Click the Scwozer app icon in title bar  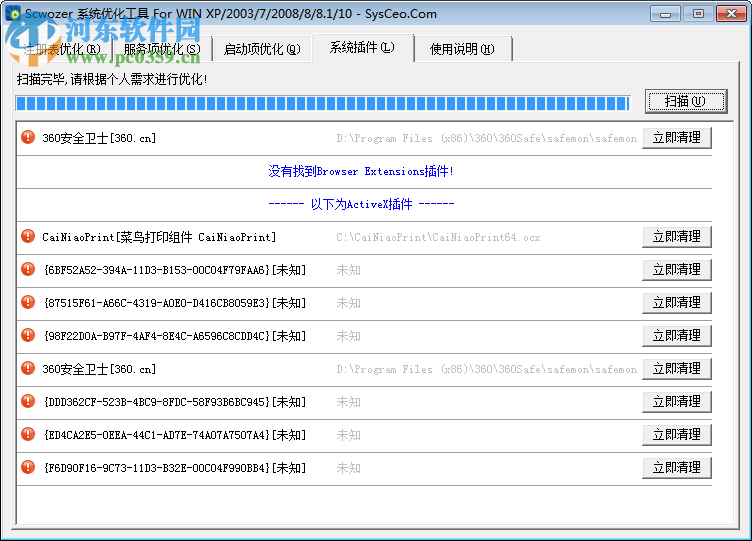pos(14,13)
